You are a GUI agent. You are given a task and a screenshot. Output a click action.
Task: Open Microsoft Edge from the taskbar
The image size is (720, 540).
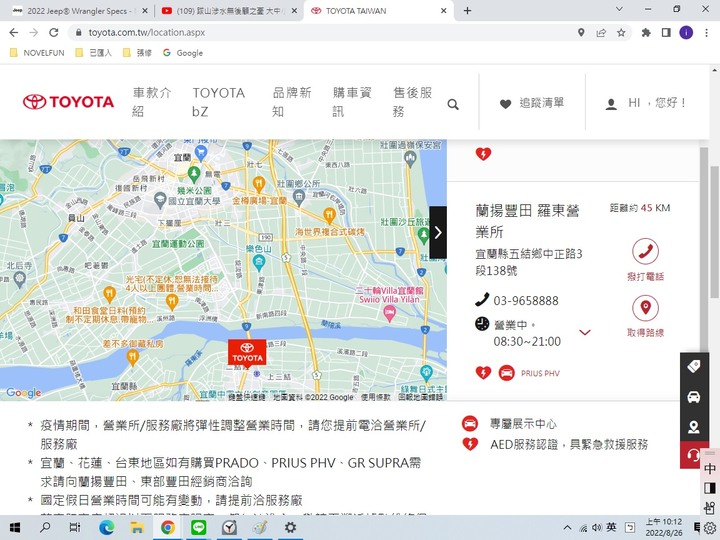click(x=107, y=528)
